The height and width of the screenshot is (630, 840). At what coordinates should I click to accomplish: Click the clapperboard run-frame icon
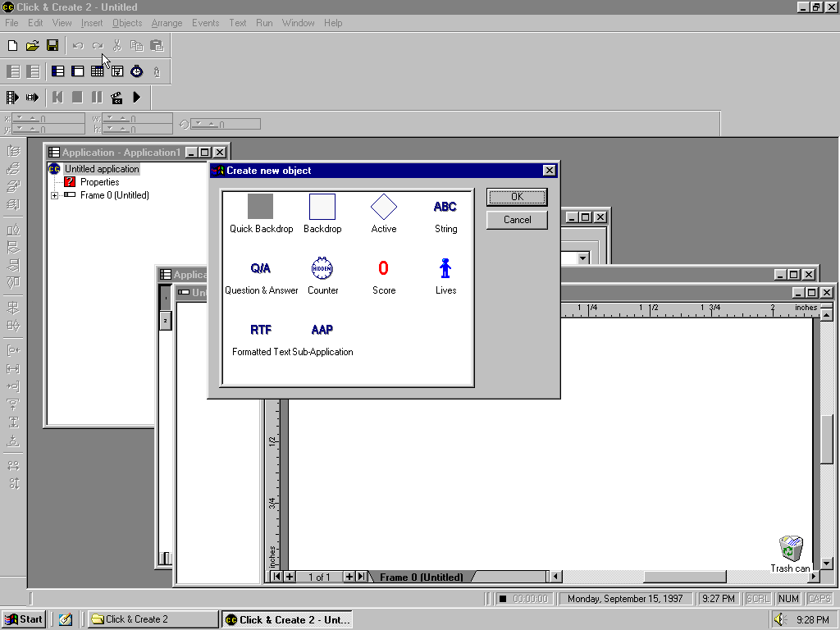click(x=116, y=98)
